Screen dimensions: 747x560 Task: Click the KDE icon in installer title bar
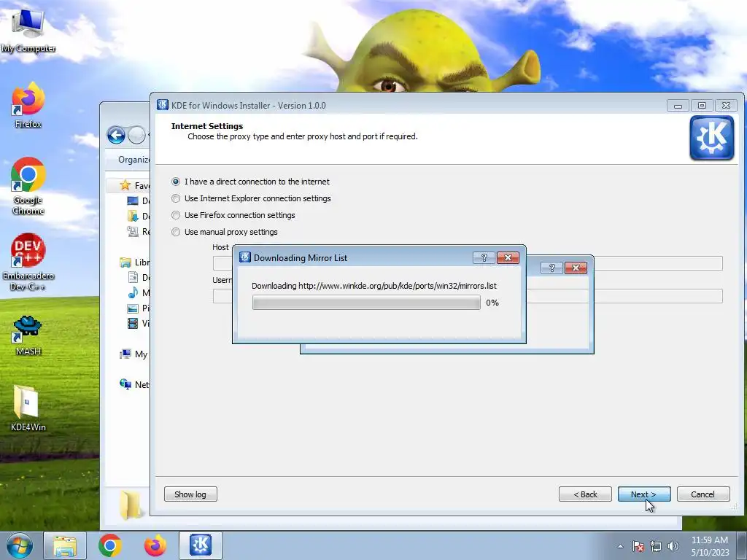tap(163, 105)
